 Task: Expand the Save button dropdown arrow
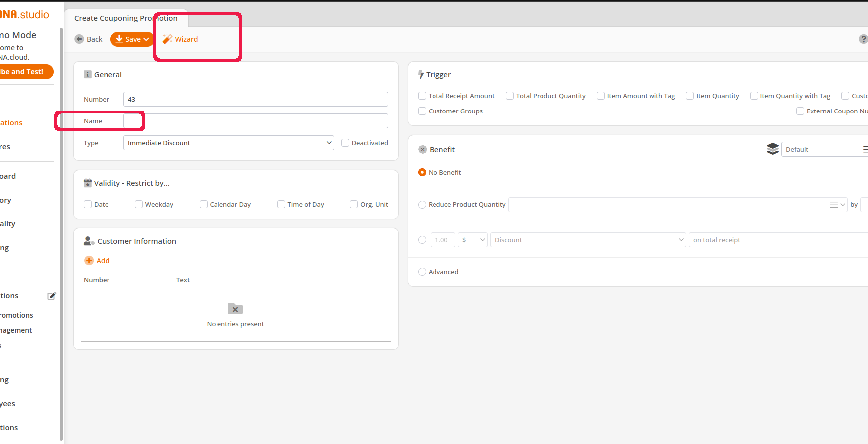146,39
